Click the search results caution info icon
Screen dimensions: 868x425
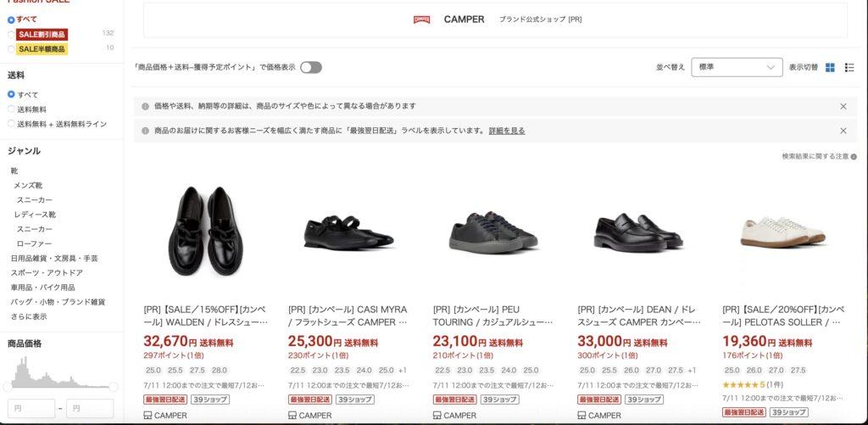854,157
